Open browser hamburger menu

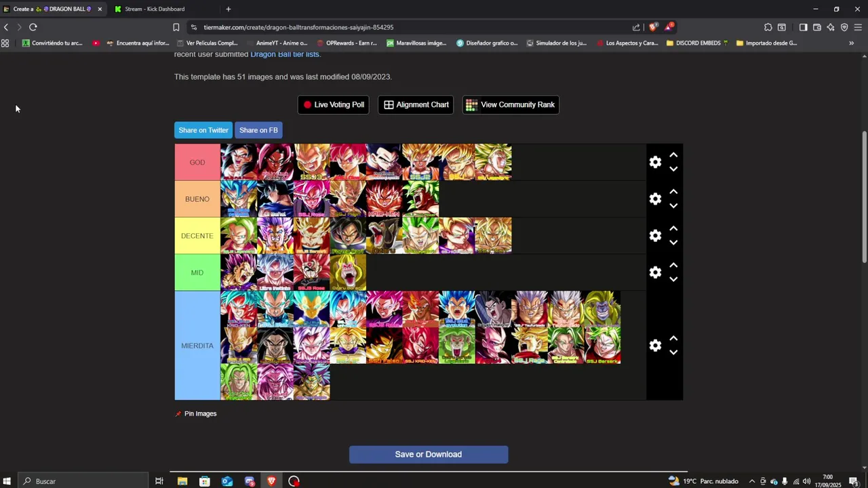click(858, 27)
